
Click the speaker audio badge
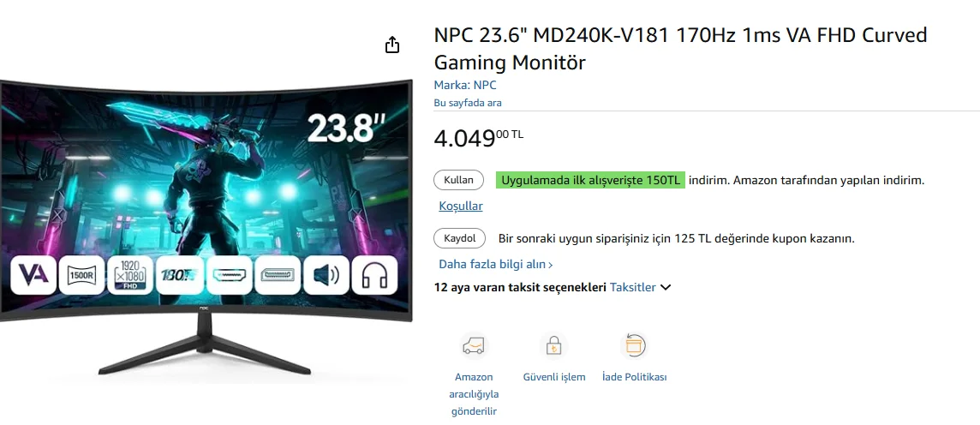pyautogui.click(x=326, y=275)
